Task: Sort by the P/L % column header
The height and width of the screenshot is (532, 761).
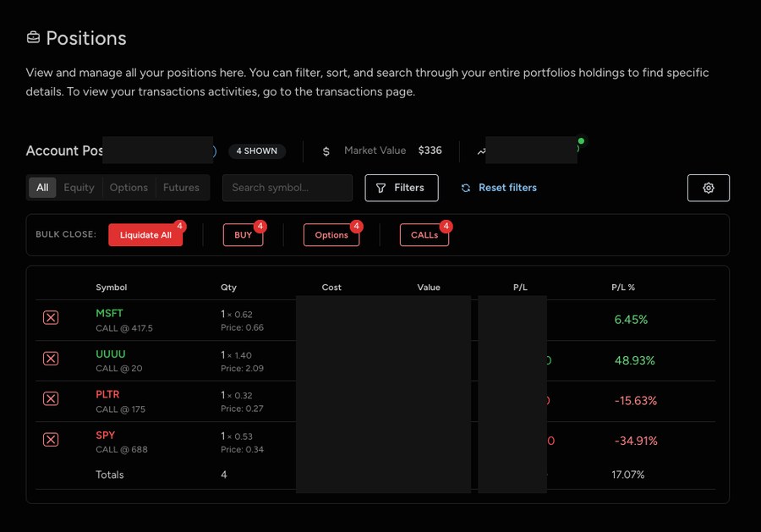Action: tap(623, 288)
